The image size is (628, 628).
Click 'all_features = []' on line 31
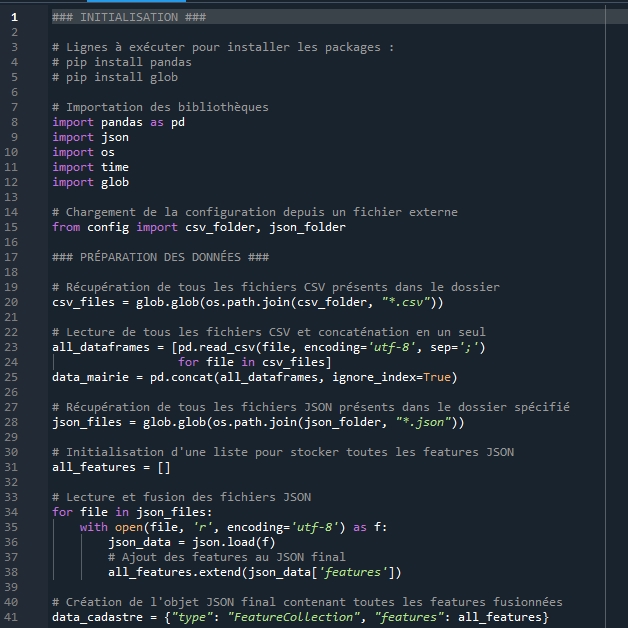[111, 467]
